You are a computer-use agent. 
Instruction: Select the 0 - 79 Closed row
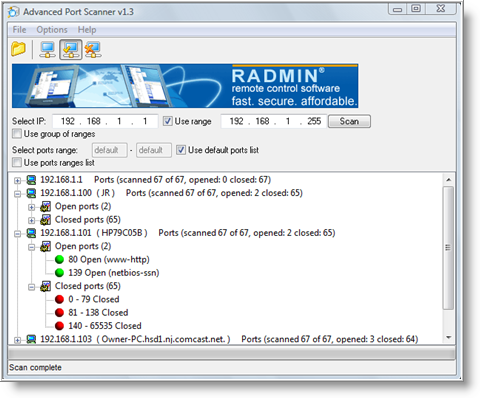point(94,300)
